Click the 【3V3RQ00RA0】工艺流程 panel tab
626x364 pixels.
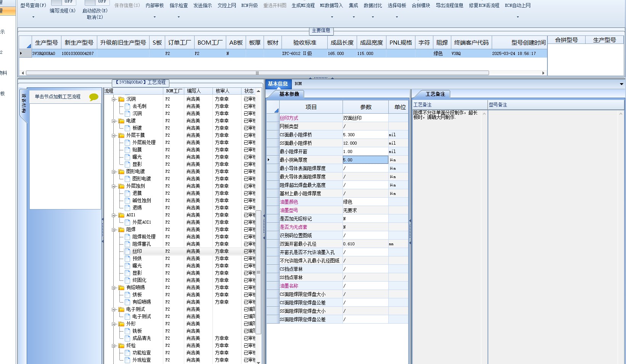click(x=141, y=82)
